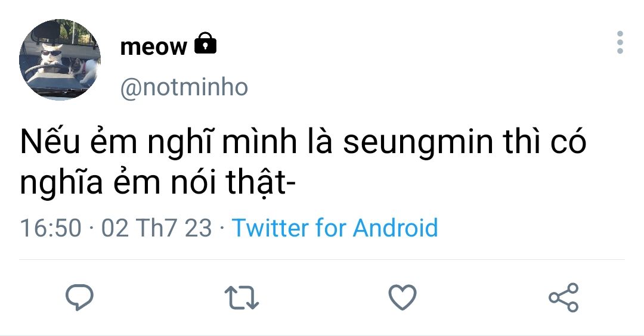This screenshot has width=644, height=336.
Task: Click the reply speech bubble icon
Action: (79, 297)
